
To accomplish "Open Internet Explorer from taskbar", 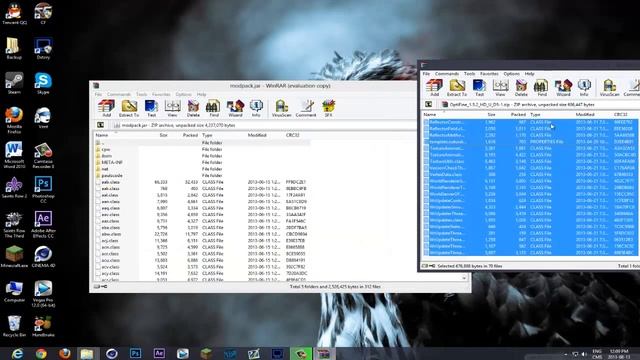I will [17, 353].
